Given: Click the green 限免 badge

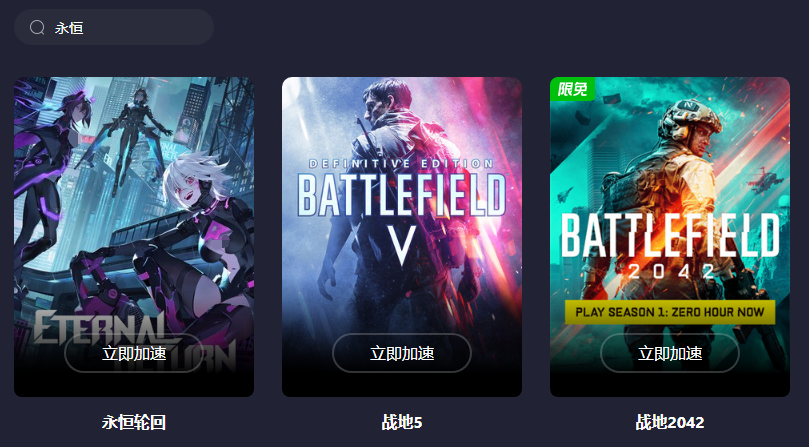Looking at the screenshot, I should (573, 89).
